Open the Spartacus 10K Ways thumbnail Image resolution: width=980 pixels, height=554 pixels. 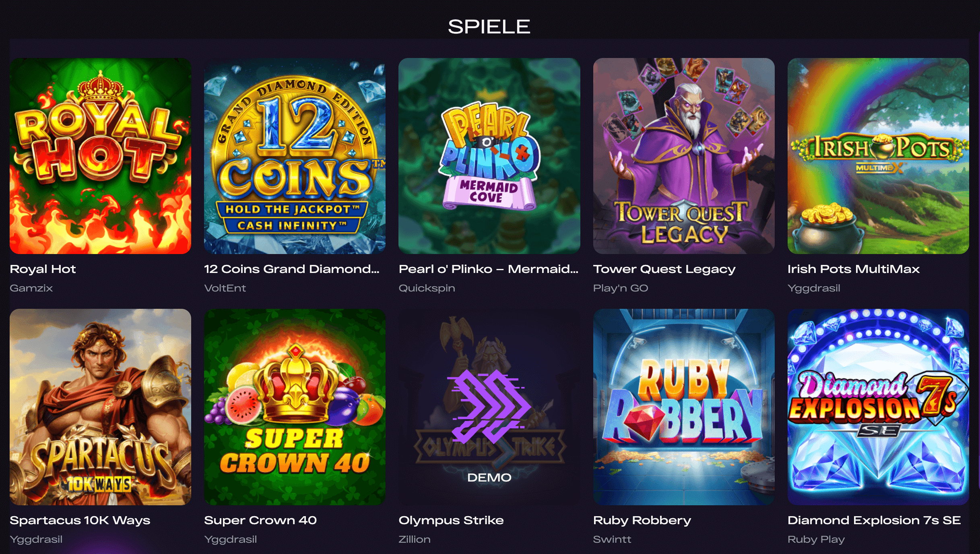point(100,407)
